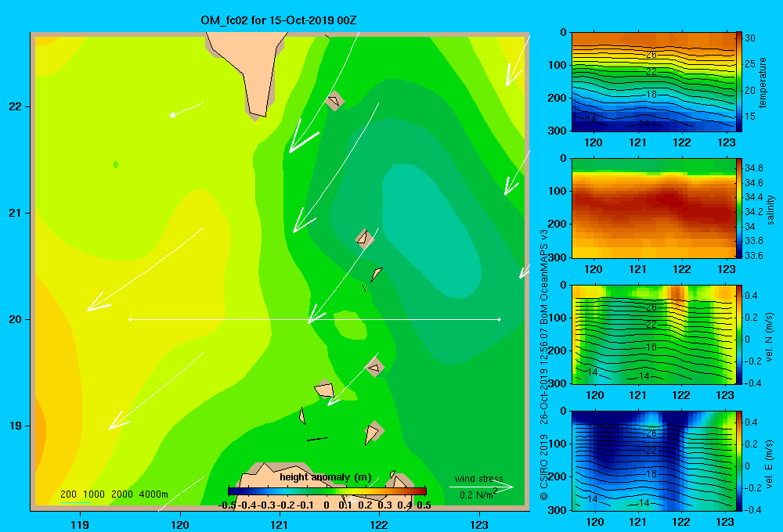This screenshot has width=783, height=532.
Task: Click latitude label 20 on main map
Action: (x=15, y=319)
